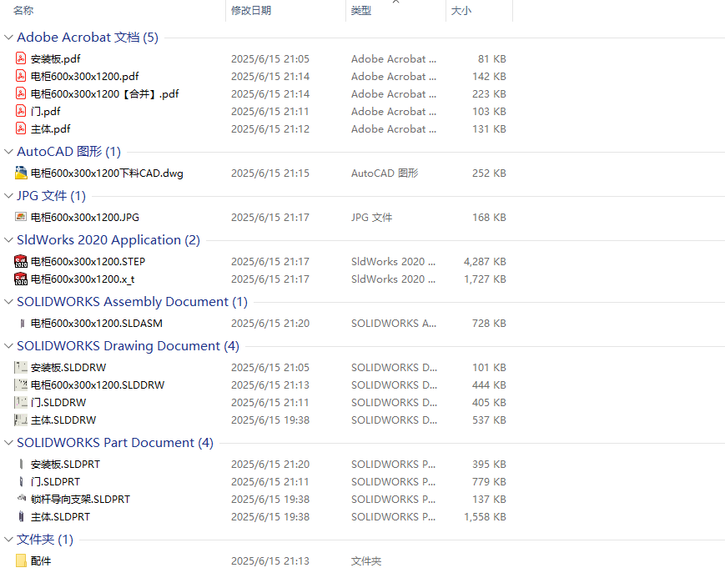Click the 文件夹 type cell of 配件

point(365,560)
